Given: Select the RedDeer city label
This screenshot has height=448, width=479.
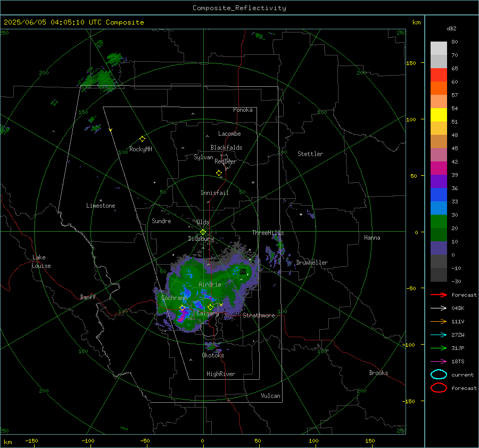Looking at the screenshot, I should [x=226, y=161].
